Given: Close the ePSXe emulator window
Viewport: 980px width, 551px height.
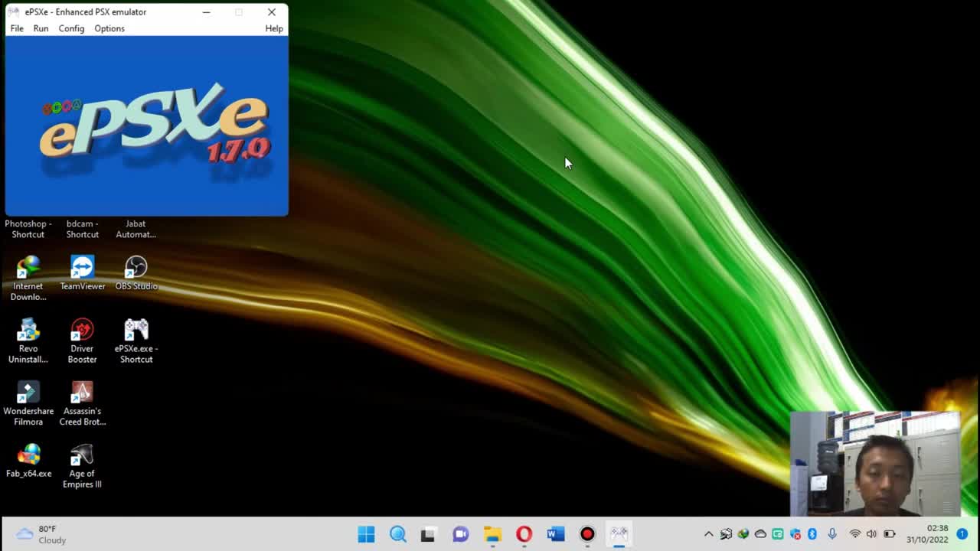Looking at the screenshot, I should [x=272, y=12].
